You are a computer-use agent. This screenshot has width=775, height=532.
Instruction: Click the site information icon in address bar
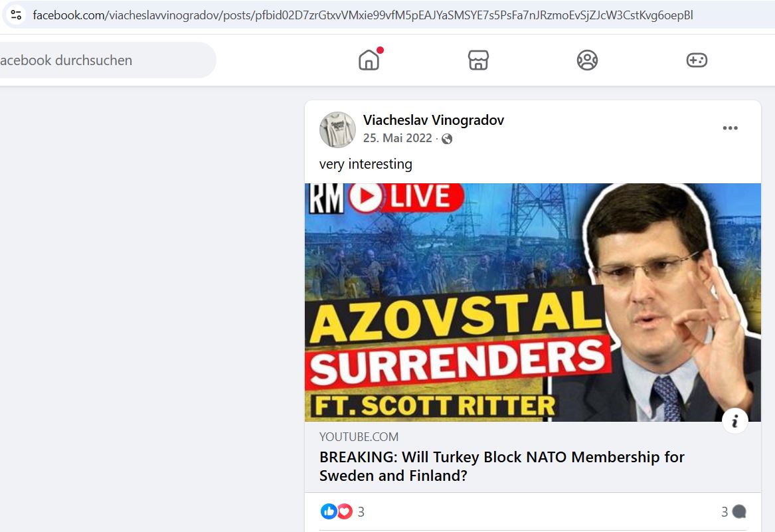pyautogui.click(x=16, y=15)
